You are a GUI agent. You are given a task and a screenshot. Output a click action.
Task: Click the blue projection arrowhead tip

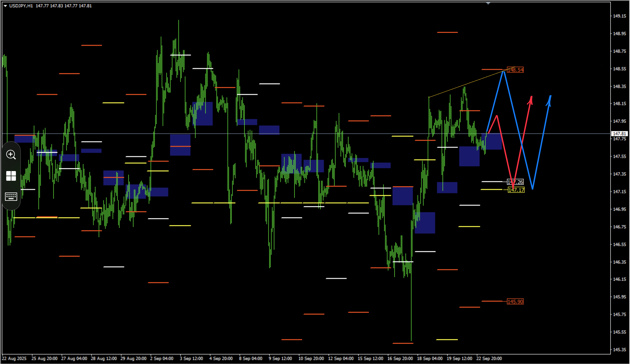tap(550, 96)
